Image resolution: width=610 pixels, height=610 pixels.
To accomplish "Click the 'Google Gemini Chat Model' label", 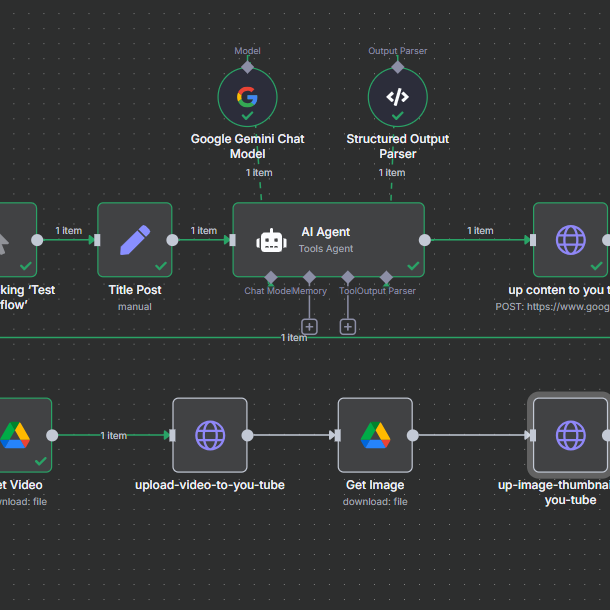I will click(x=247, y=146).
